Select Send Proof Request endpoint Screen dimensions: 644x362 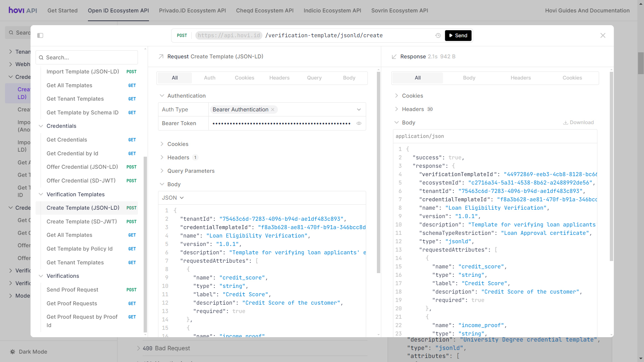coord(72,290)
